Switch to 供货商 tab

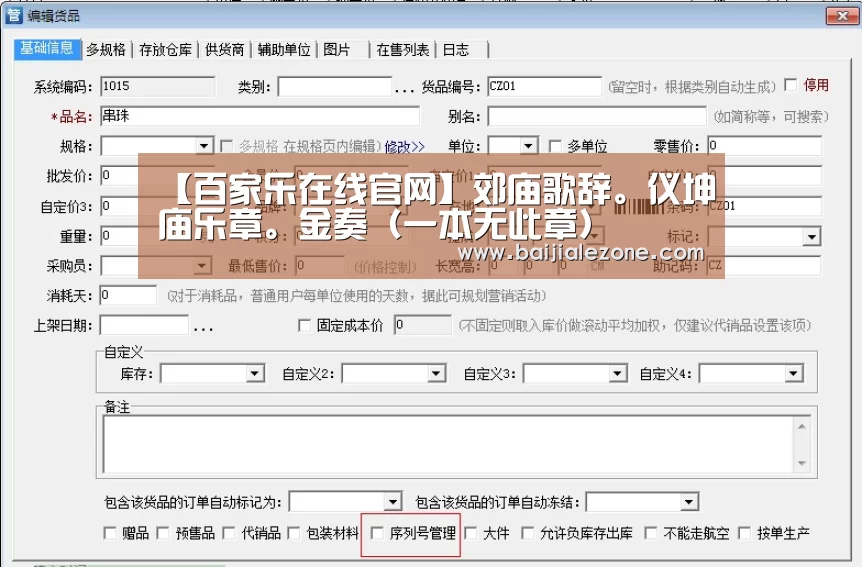224,49
